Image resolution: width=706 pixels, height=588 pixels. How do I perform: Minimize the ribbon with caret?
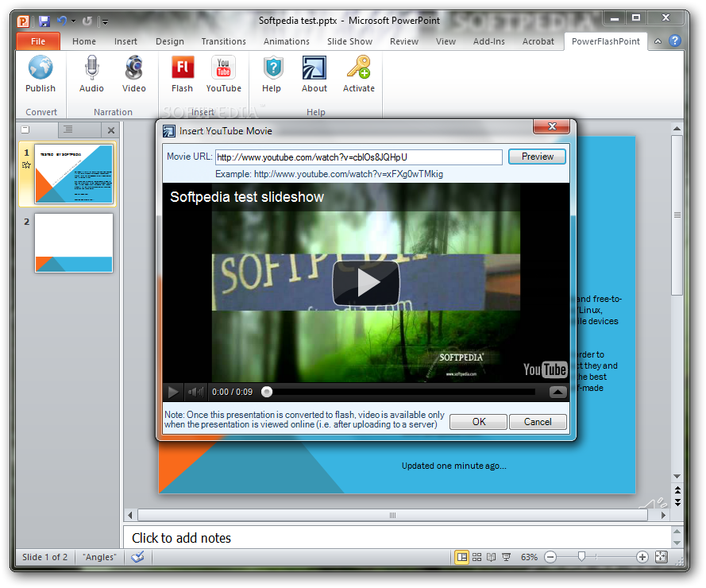point(658,41)
